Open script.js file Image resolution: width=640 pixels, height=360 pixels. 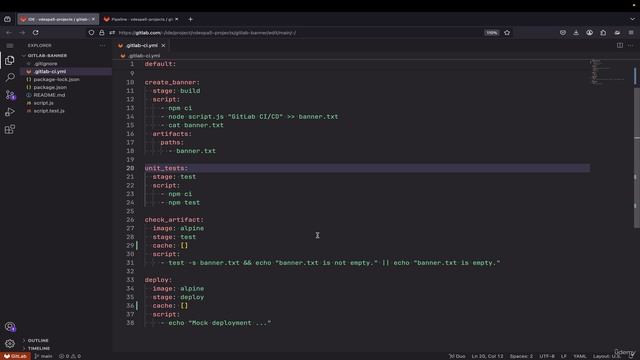tap(43, 103)
